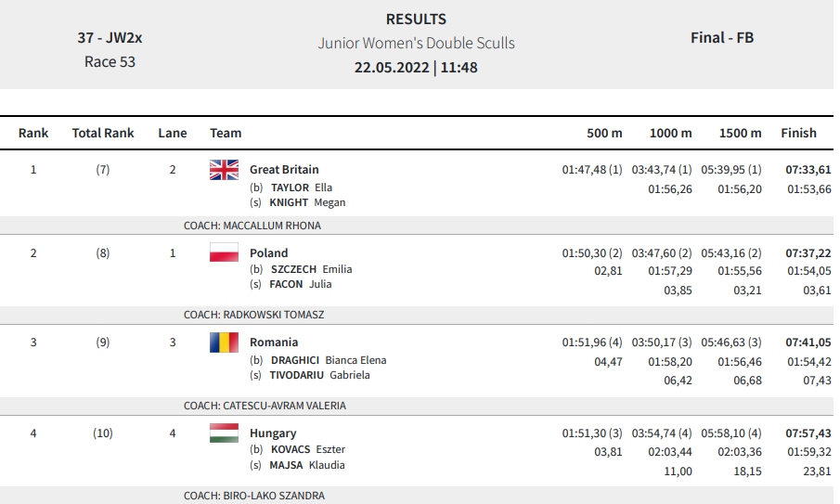Screen dimensions: 840x504
Task: Click the Great Britain flag icon
Action: point(224,170)
